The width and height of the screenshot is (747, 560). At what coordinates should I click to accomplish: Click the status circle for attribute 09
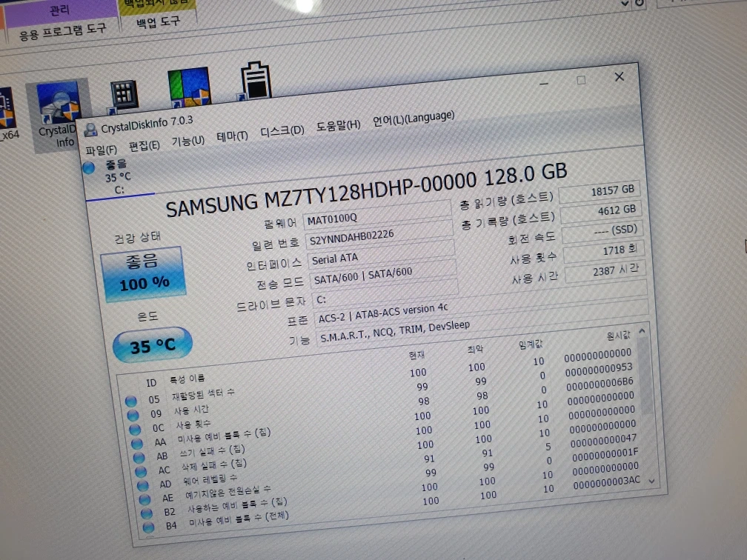(133, 416)
